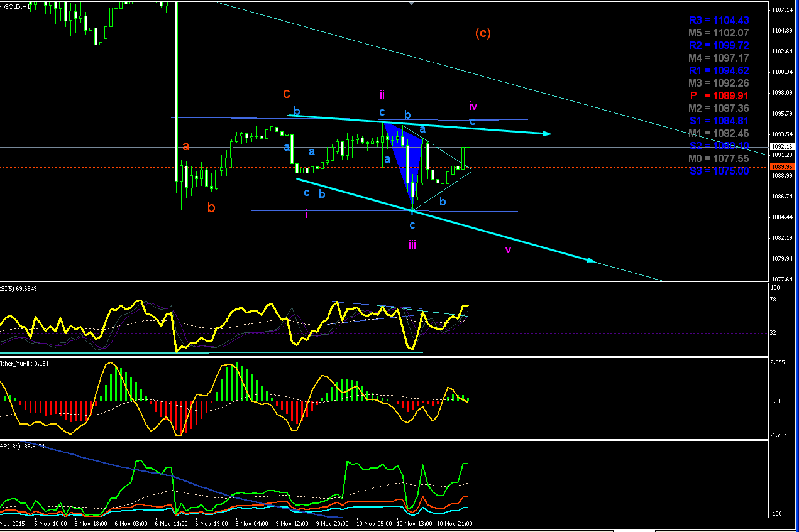Select the Fisher_Yur4ik 0.161 indicator label

24,363
